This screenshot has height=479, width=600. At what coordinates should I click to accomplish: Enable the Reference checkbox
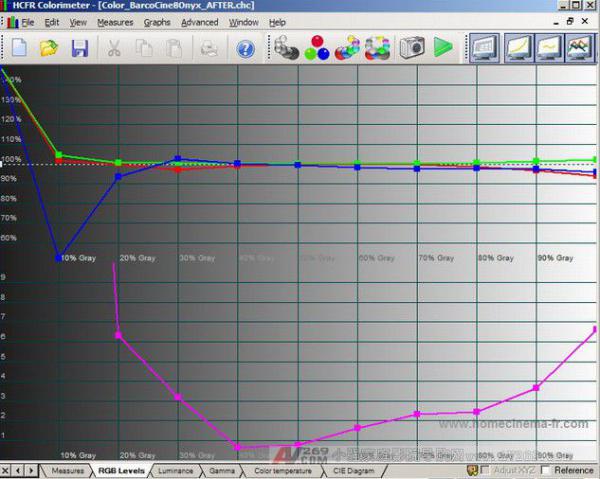[x=546, y=470]
